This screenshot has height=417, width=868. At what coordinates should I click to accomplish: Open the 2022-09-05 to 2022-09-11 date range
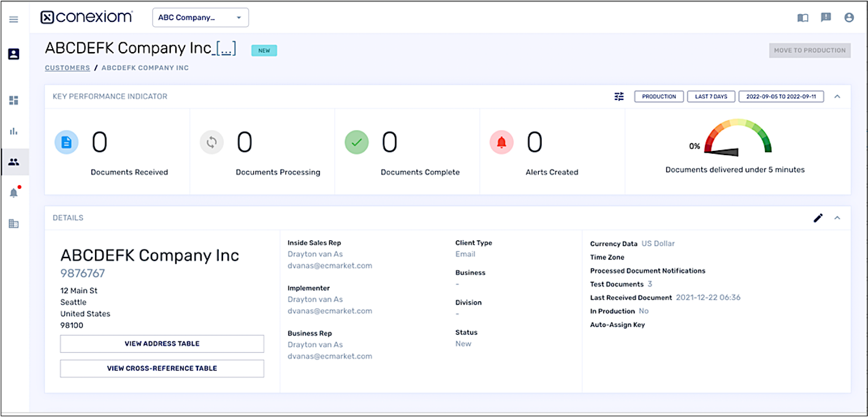(x=781, y=96)
